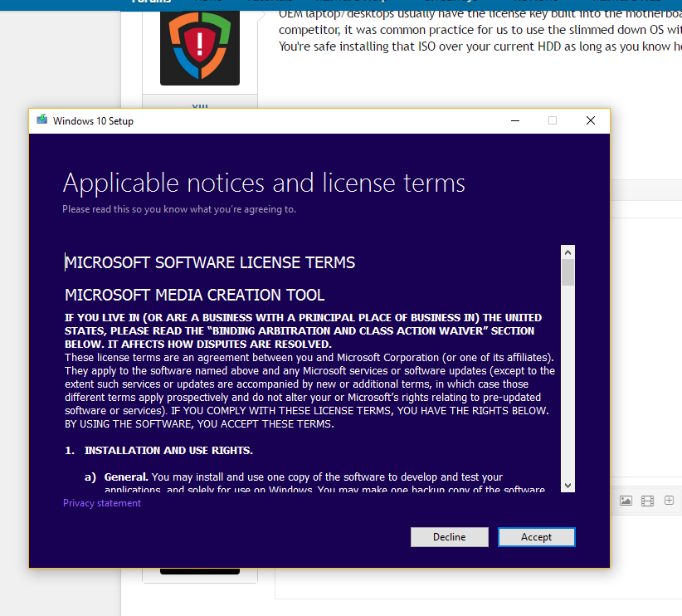Image resolution: width=682 pixels, height=616 pixels.
Task: Accept the Microsoft license terms
Action: 536,537
